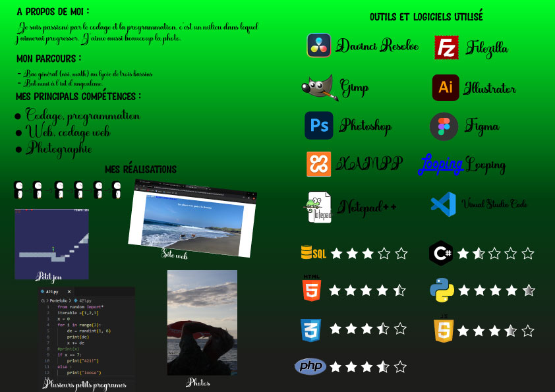Click the PHP logo icon
Image resolution: width=555 pixels, height=392 pixels.
(x=310, y=366)
